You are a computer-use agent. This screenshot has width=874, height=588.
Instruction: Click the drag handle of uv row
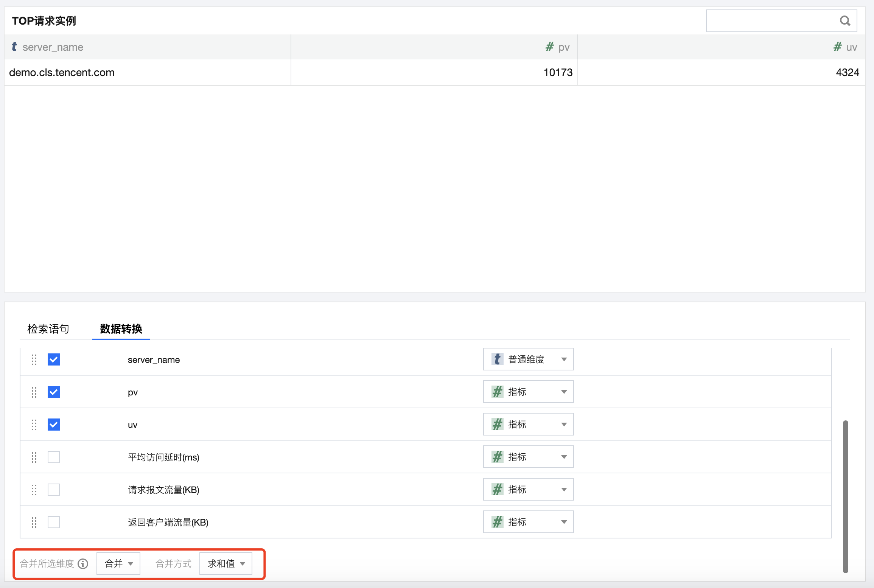34,425
